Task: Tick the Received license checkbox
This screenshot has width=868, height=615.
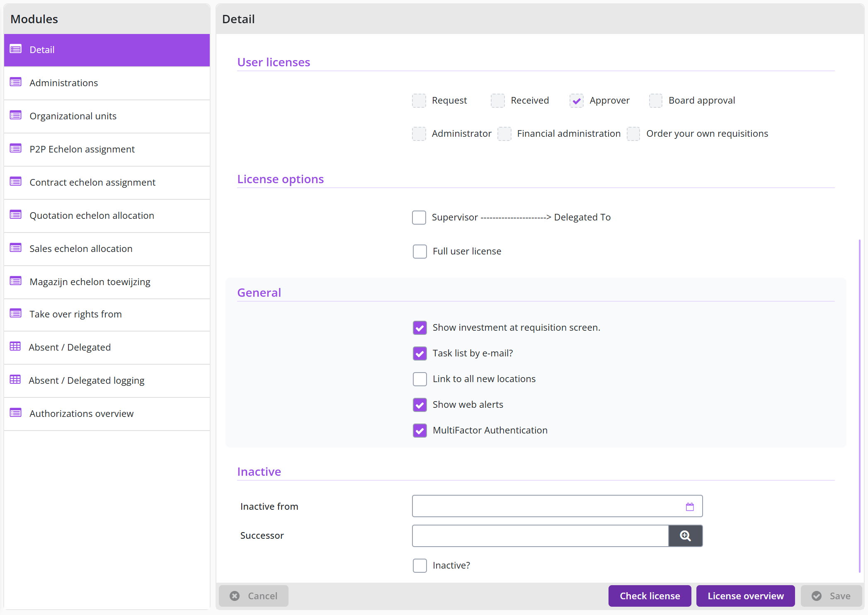Action: (498, 101)
